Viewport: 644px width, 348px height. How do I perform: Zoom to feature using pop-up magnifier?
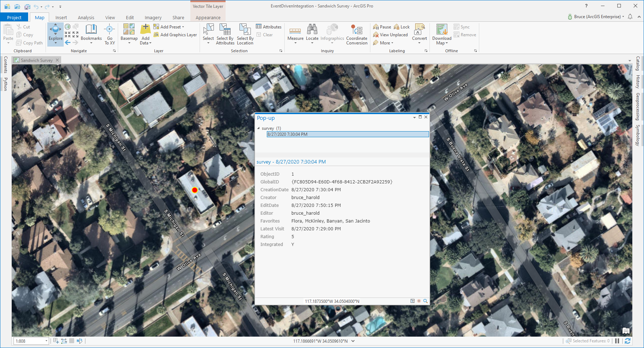coord(425,301)
